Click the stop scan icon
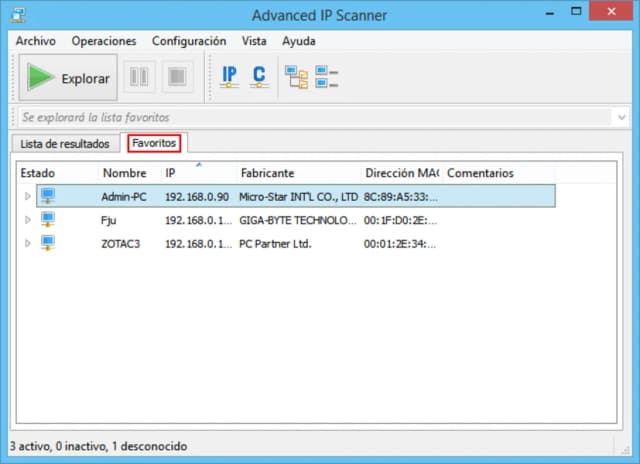The image size is (640, 464). click(x=177, y=77)
